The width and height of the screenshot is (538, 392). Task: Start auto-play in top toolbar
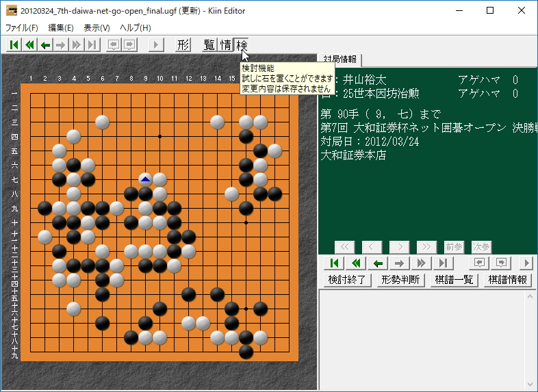(x=156, y=45)
